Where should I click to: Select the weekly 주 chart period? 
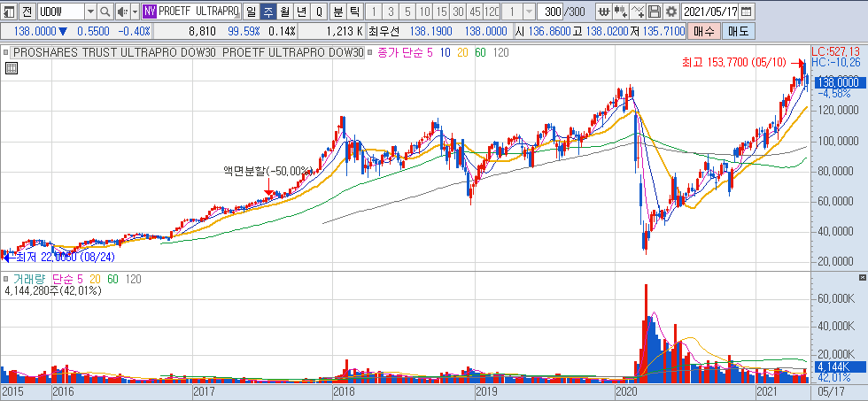point(267,11)
